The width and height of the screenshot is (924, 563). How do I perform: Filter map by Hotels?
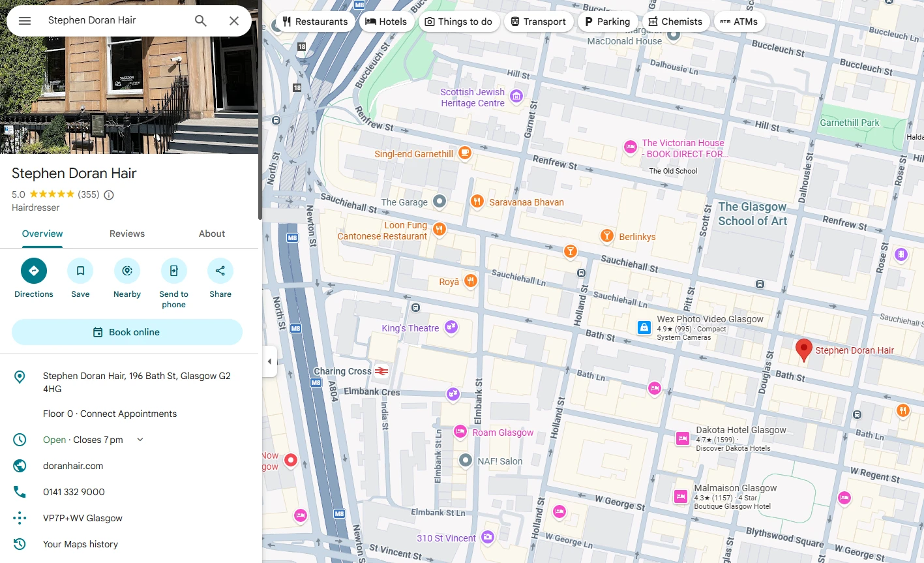(386, 22)
